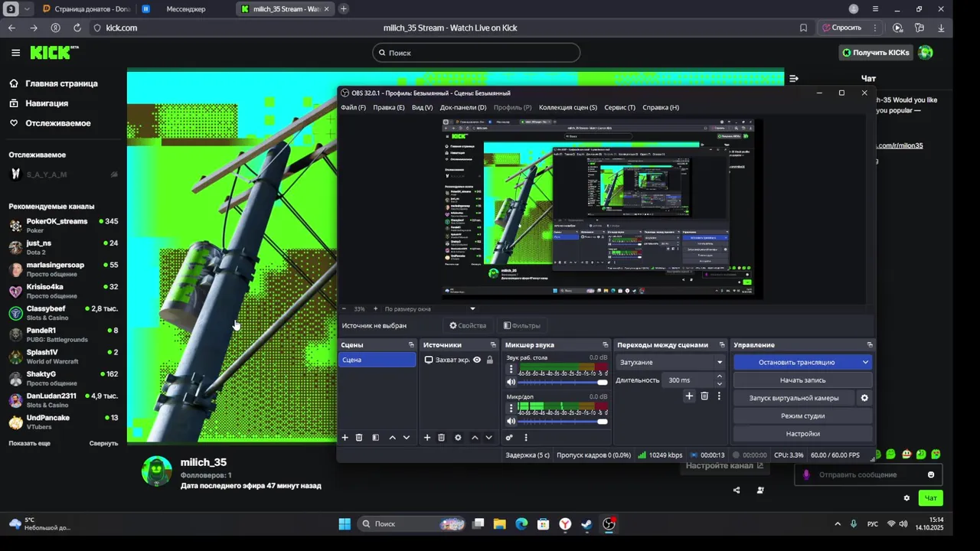Remove transition using trash icon
Screen dimensions: 980x551
(x=704, y=396)
